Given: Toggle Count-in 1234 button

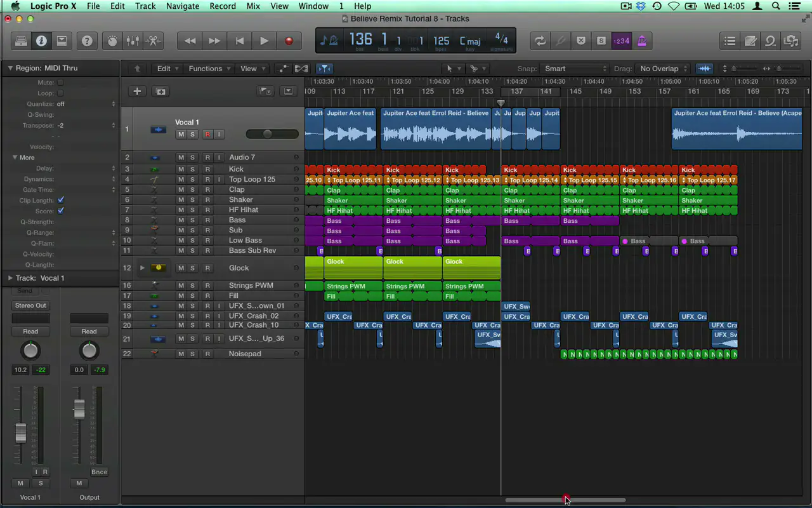Looking at the screenshot, I should click(x=622, y=41).
